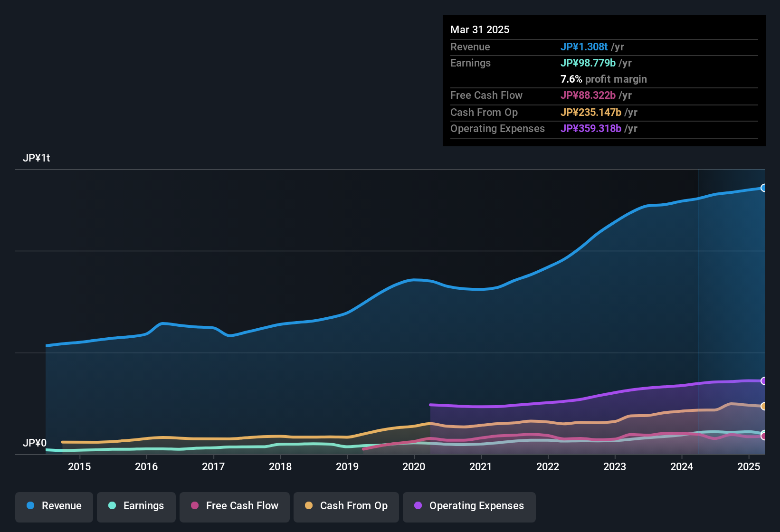The image size is (780, 532).
Task: Select the Cash From Op legend label
Action: click(x=354, y=506)
